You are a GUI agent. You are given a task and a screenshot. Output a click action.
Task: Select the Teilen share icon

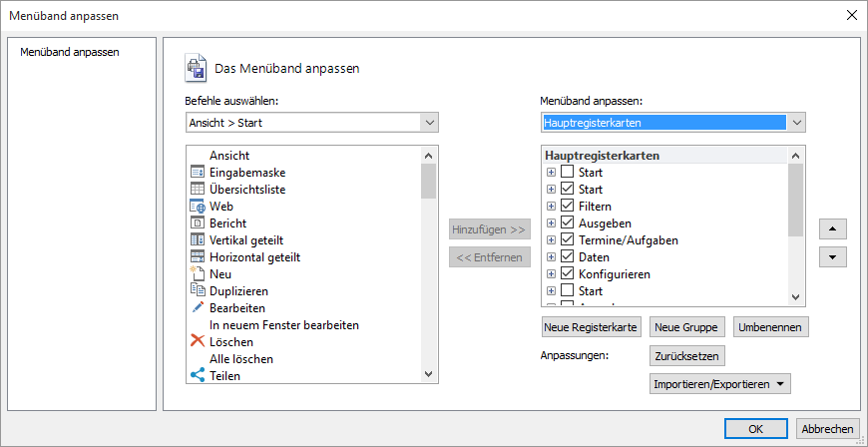[197, 376]
